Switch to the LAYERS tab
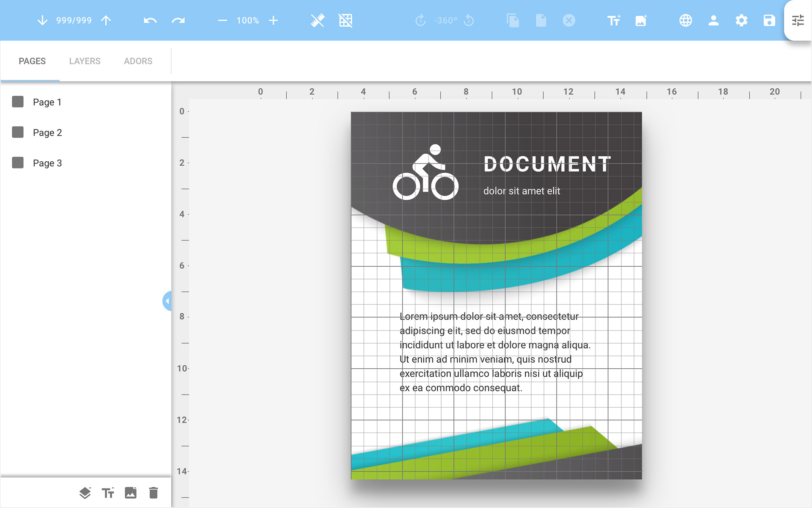 85,61
